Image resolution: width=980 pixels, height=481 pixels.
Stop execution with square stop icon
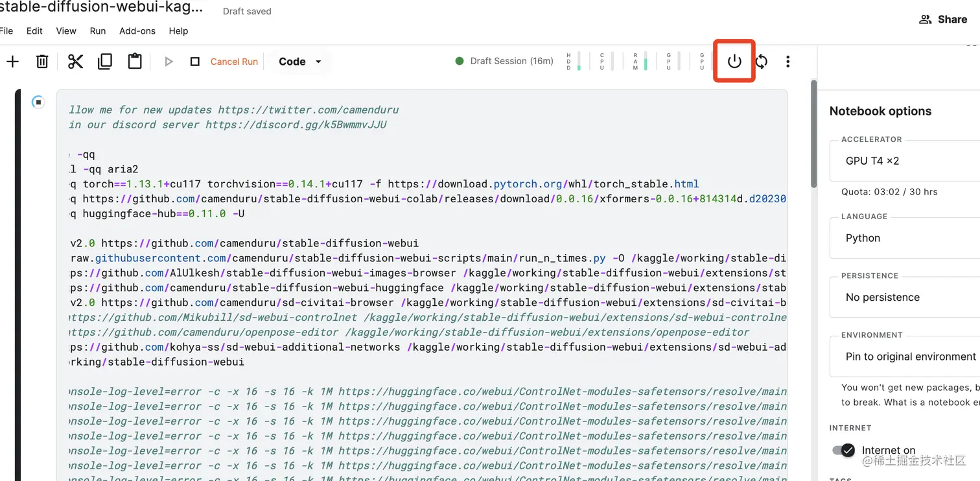194,62
